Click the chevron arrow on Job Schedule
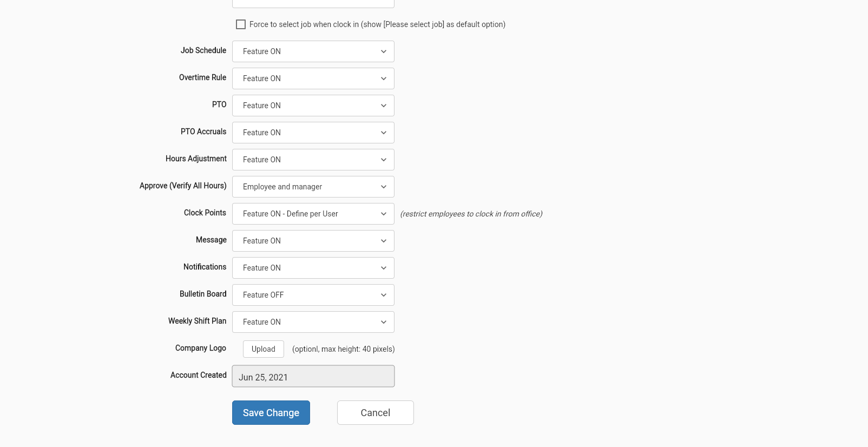The image size is (868, 447). pos(384,51)
